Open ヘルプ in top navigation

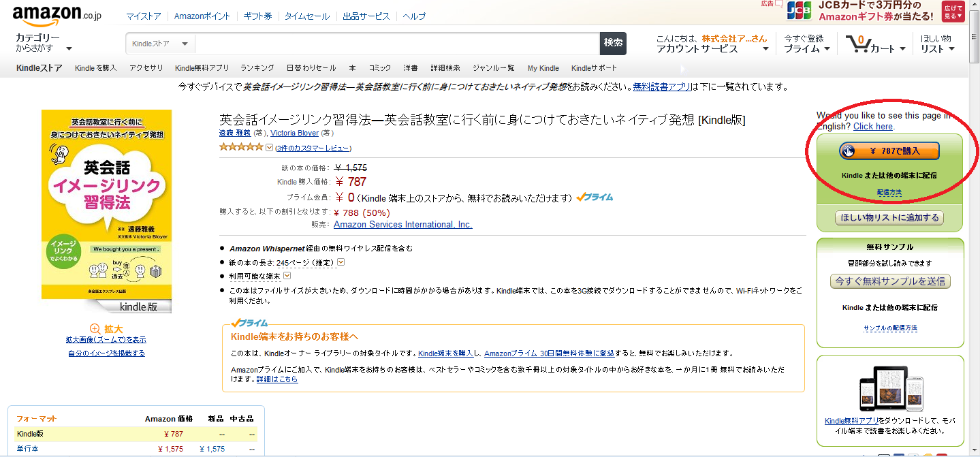[414, 16]
